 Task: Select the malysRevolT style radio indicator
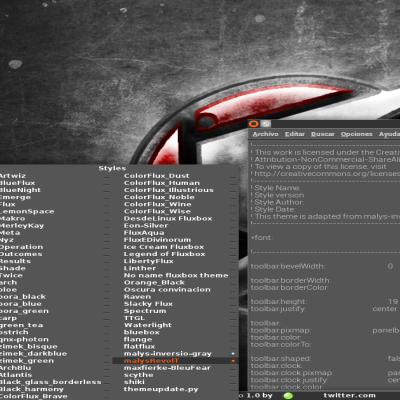233,361
